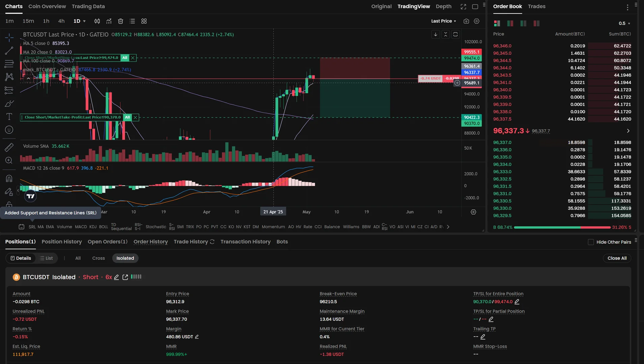Screen dimensions: 644x364
Task: Activate the zoom in tool
Action: [x=9, y=160]
